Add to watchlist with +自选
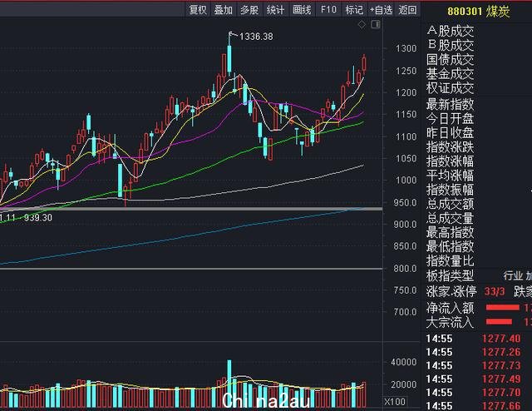Viewport: 532px width, 411px height. 382,10
